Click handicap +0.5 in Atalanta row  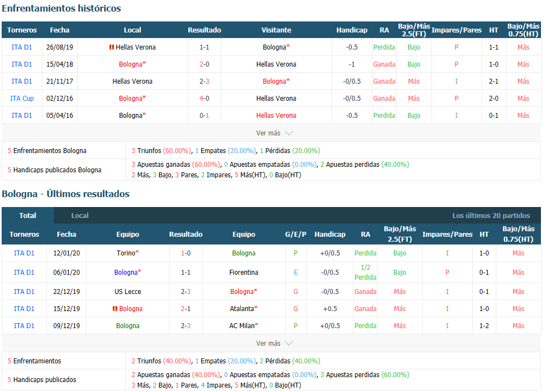(330, 308)
